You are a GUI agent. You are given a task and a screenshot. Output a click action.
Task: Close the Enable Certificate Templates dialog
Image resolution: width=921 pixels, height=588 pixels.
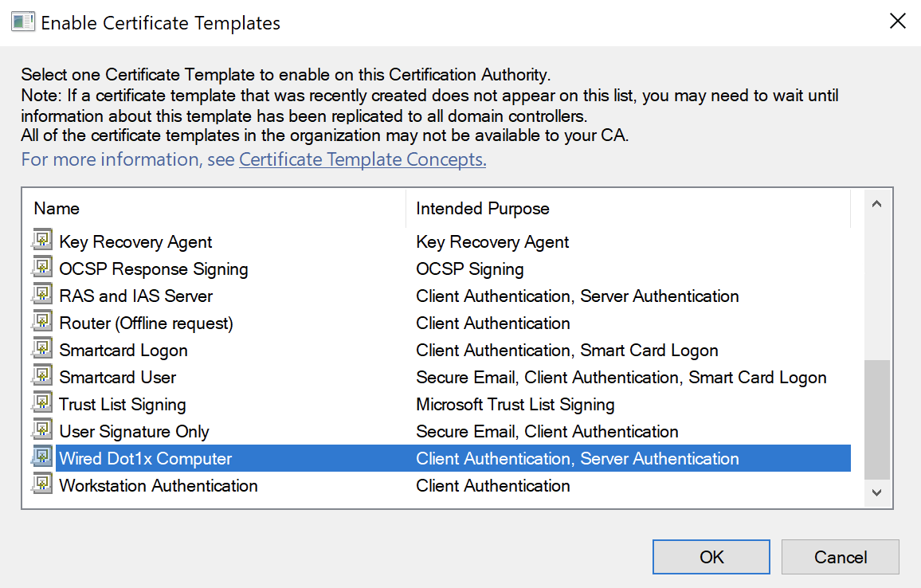(x=898, y=22)
